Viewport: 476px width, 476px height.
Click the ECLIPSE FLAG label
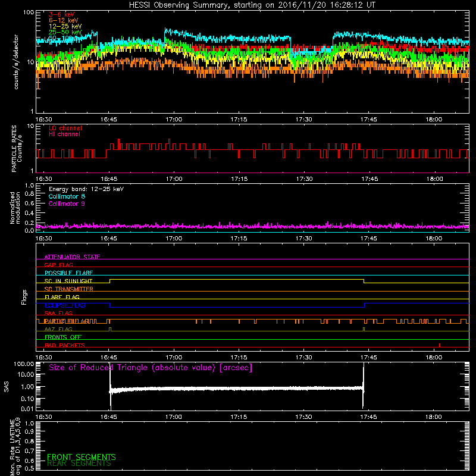click(x=65, y=305)
